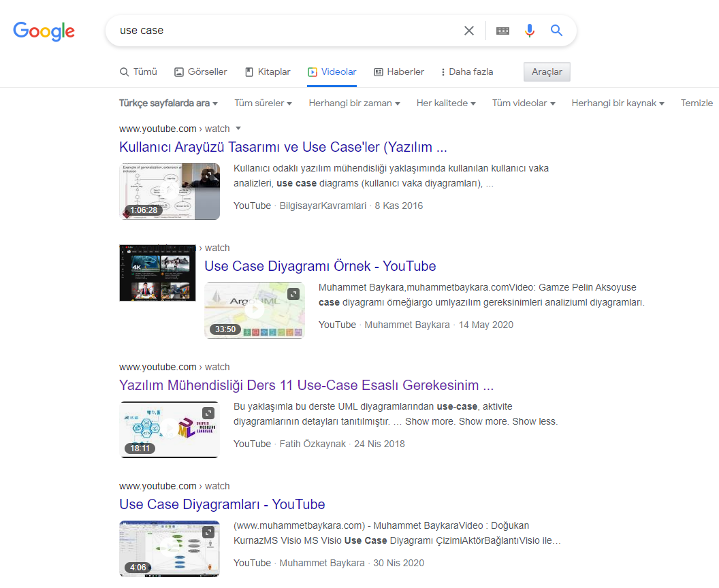
Task: Open 'Kullanıcı Arayüzü Tasarımı ve Use Case'ler' result
Action: click(283, 147)
